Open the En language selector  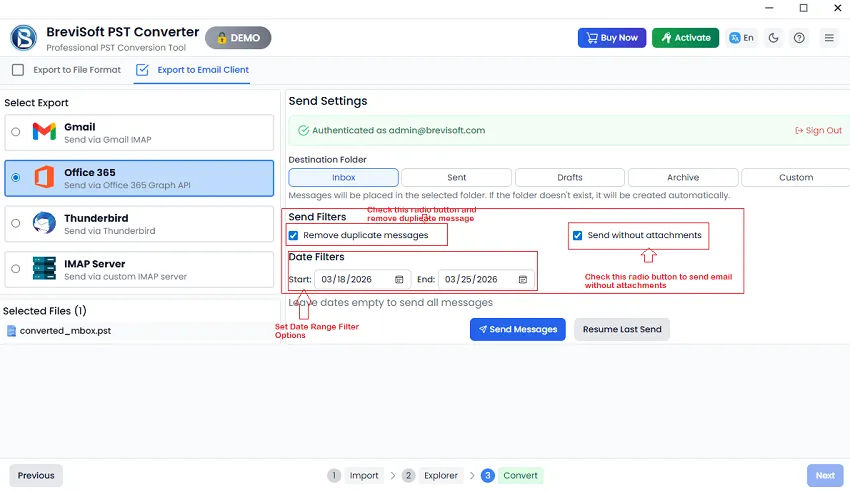point(742,38)
